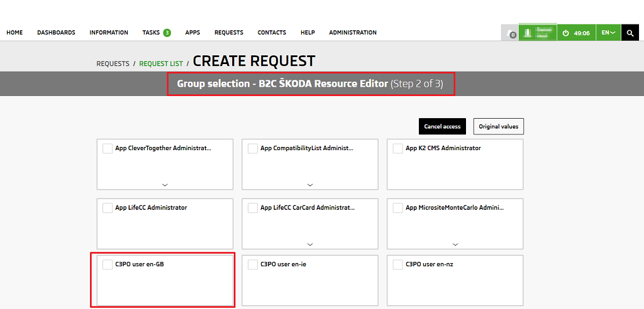Viewport: 644px width, 309px height.
Task: Check C3PO user en-ie checkbox
Action: [253, 264]
